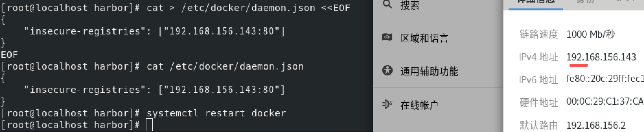The height and width of the screenshot is (132, 644).
Task: Click the systemctl restart docker command line
Action: tap(216, 113)
